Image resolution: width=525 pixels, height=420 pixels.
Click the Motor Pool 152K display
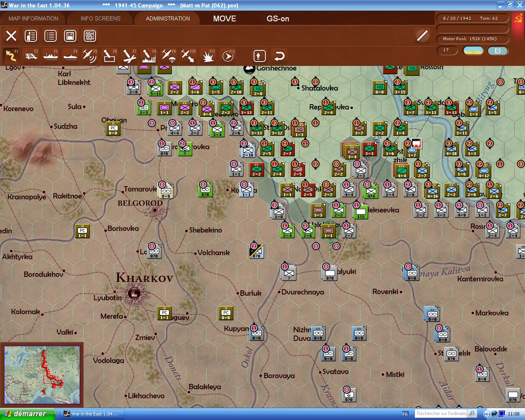(x=472, y=39)
